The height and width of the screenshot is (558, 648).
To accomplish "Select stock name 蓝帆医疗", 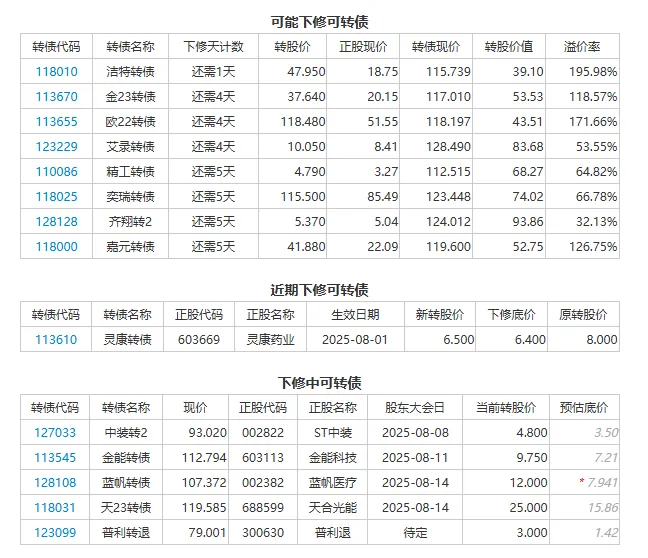I will (333, 483).
